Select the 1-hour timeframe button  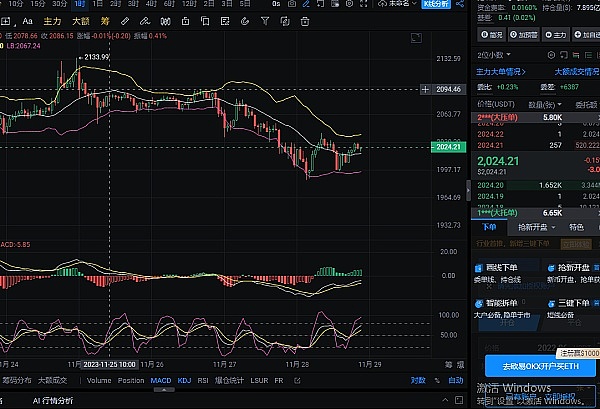(x=79, y=5)
